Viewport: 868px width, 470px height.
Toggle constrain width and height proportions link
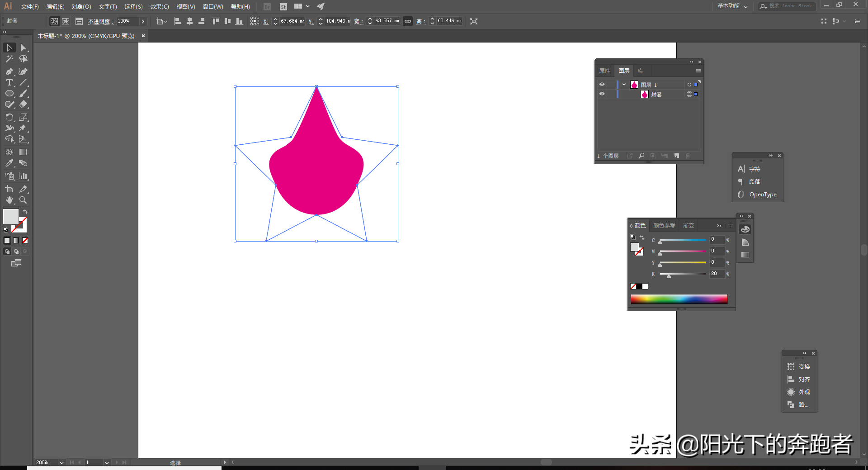[x=408, y=21]
